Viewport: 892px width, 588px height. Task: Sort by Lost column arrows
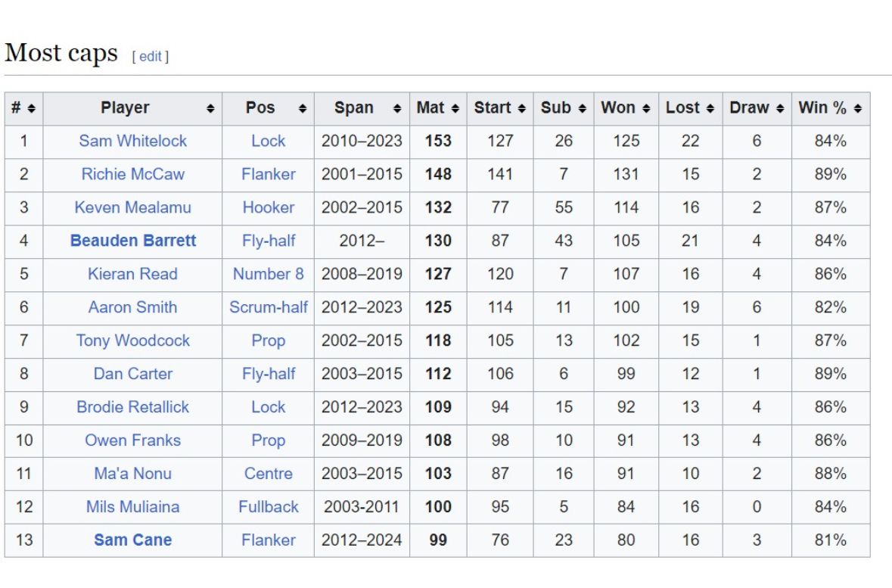[710, 109]
